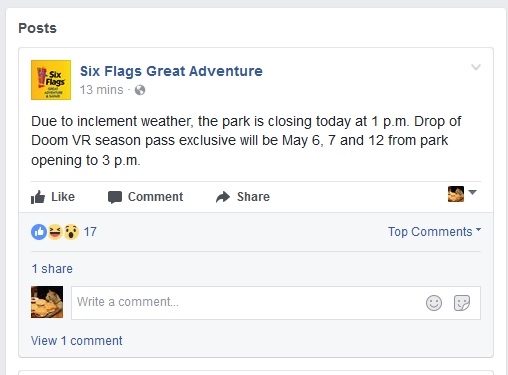Share the park closing post
Viewport: 508px width, 375px height.
[243, 197]
